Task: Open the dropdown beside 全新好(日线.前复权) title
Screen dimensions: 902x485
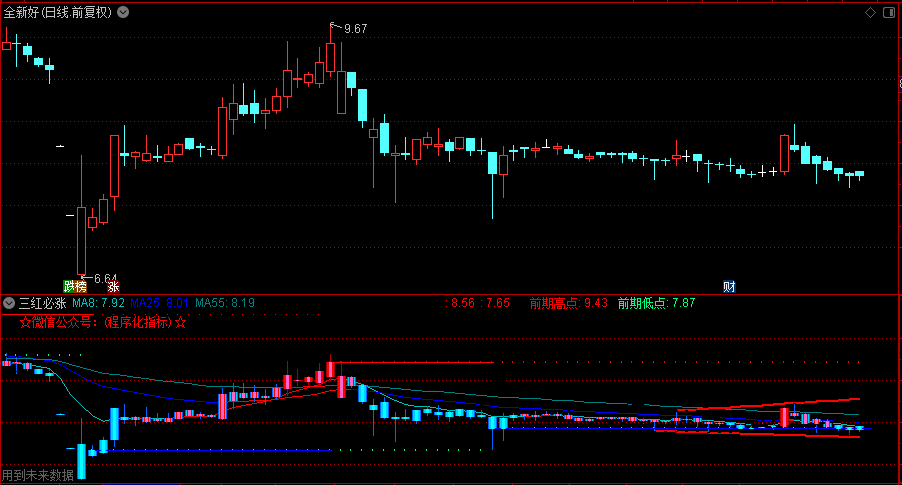Action: tap(123, 12)
